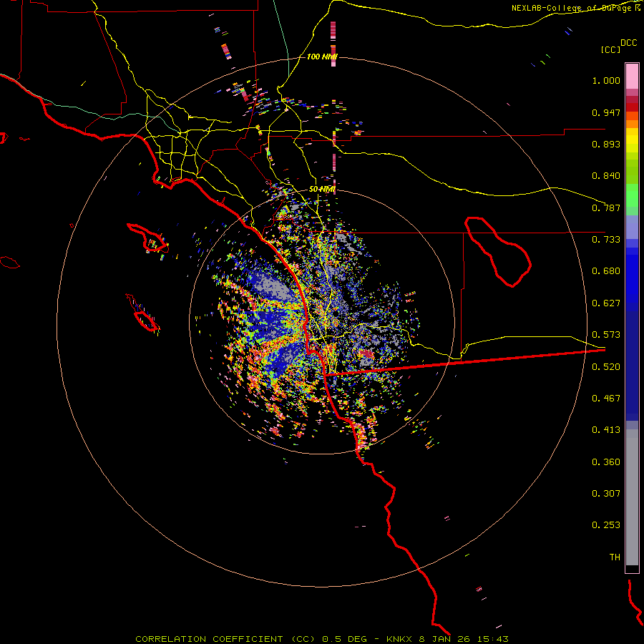Click the 50 NMI range ring label
Screen dimensions: 644x644
(x=322, y=190)
